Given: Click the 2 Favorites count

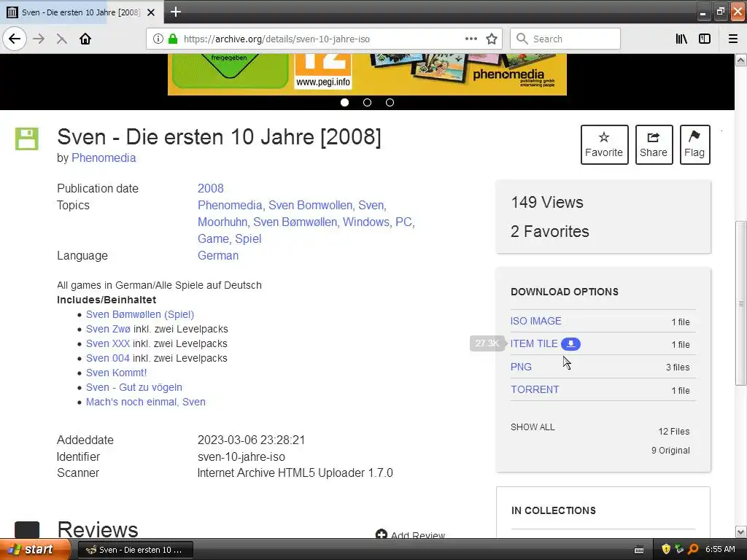Looking at the screenshot, I should (550, 231).
